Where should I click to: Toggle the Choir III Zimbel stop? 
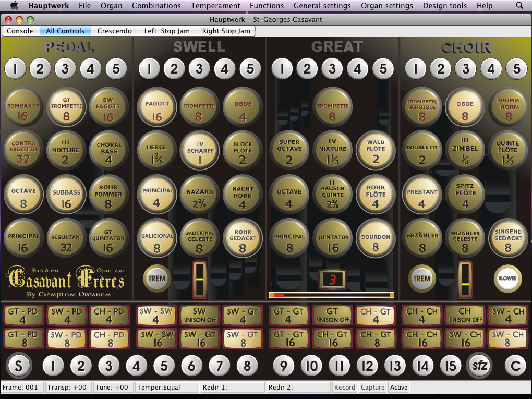point(465,150)
